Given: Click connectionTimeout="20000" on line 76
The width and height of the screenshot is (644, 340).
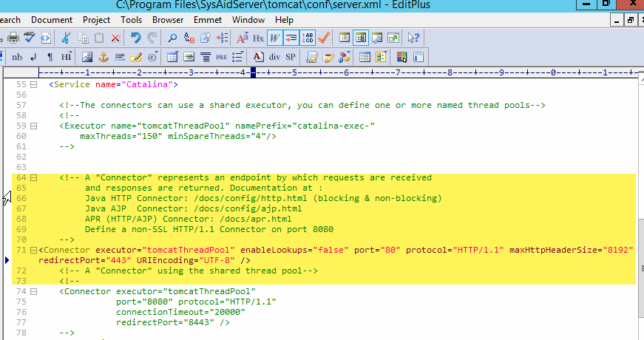Looking at the screenshot, I should point(180,312).
